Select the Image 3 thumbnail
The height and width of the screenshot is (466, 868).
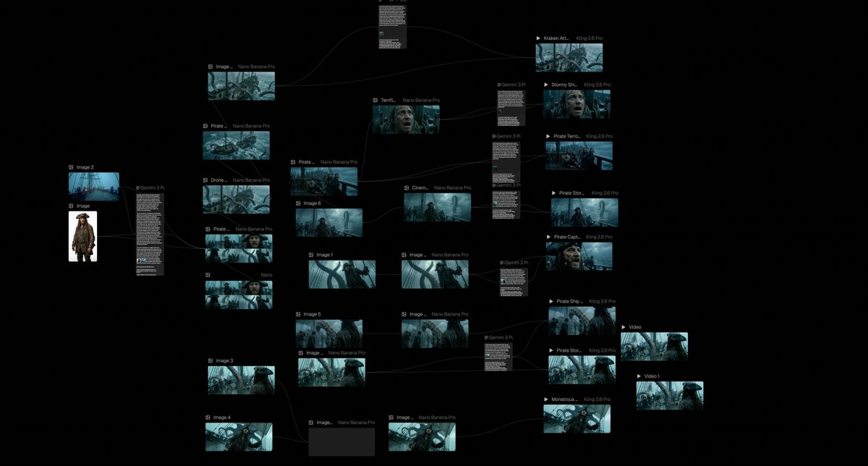pos(242,380)
